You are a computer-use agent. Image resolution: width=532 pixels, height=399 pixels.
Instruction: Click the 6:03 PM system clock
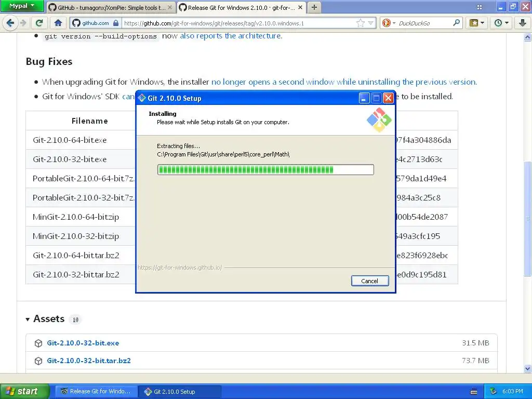513,391
